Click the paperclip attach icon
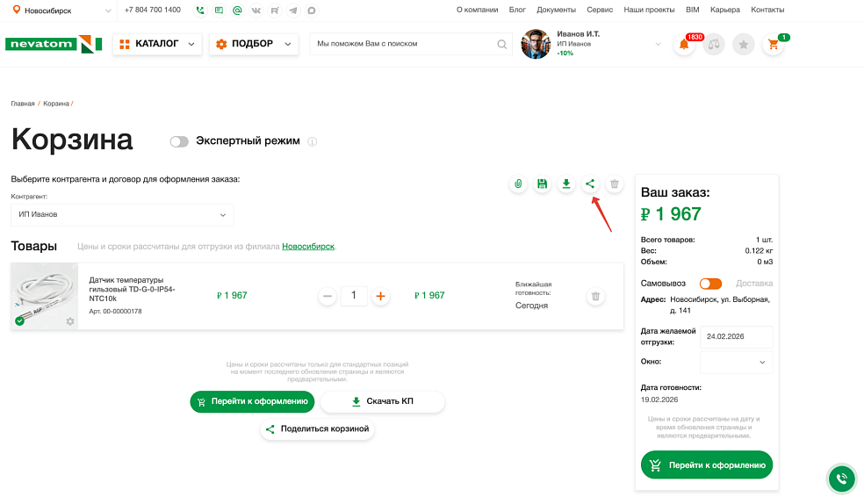This screenshot has height=504, width=864. (x=518, y=184)
